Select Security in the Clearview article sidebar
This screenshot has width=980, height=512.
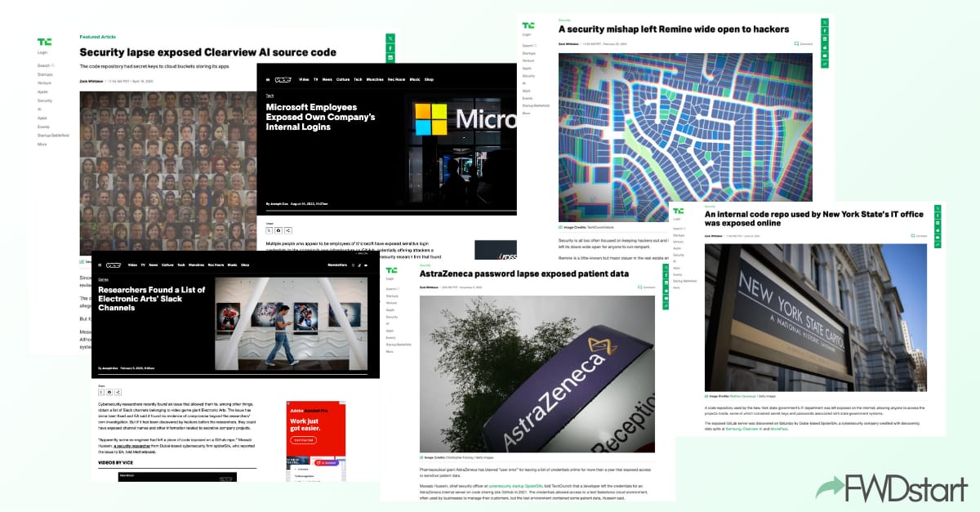click(x=45, y=100)
